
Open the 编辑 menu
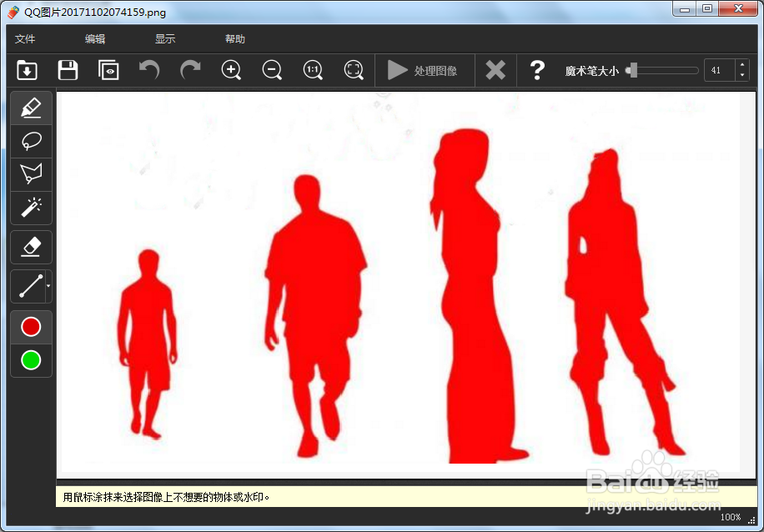95,39
